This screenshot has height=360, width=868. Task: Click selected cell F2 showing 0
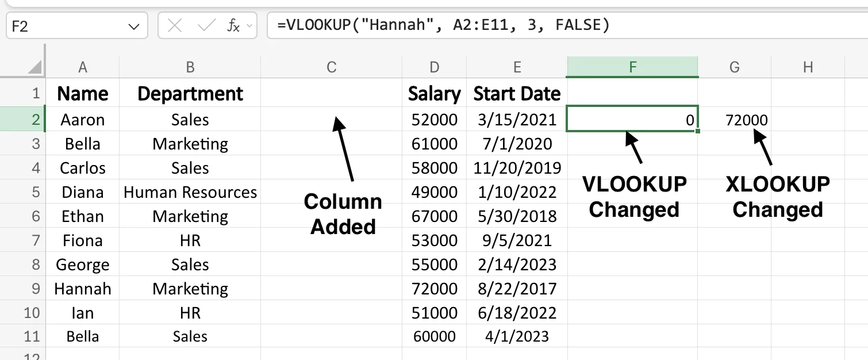point(632,119)
